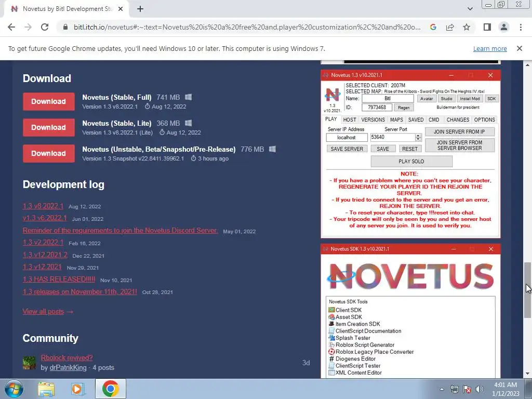
Task: Download Novetus Stable Full
Action: 48,101
